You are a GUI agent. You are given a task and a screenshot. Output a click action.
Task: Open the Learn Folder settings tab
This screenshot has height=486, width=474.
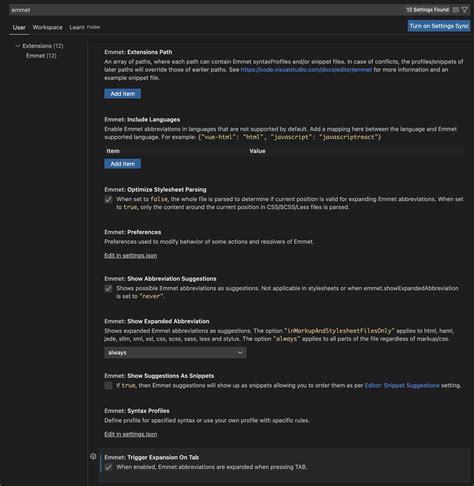tap(85, 27)
